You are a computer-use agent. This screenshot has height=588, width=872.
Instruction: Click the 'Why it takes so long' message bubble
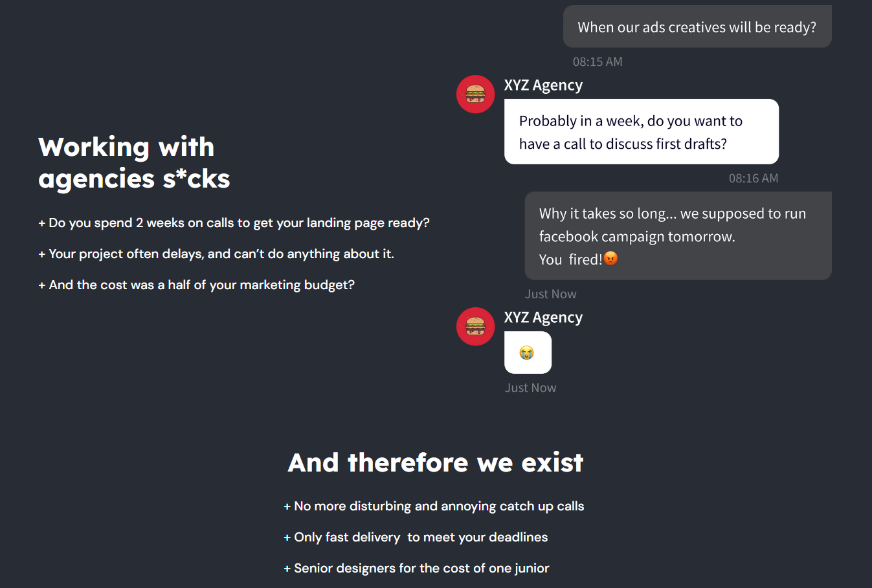tap(678, 236)
